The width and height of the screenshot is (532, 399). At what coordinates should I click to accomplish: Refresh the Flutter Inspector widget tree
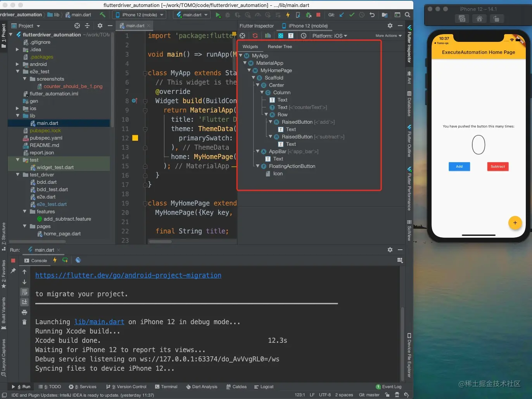(255, 36)
